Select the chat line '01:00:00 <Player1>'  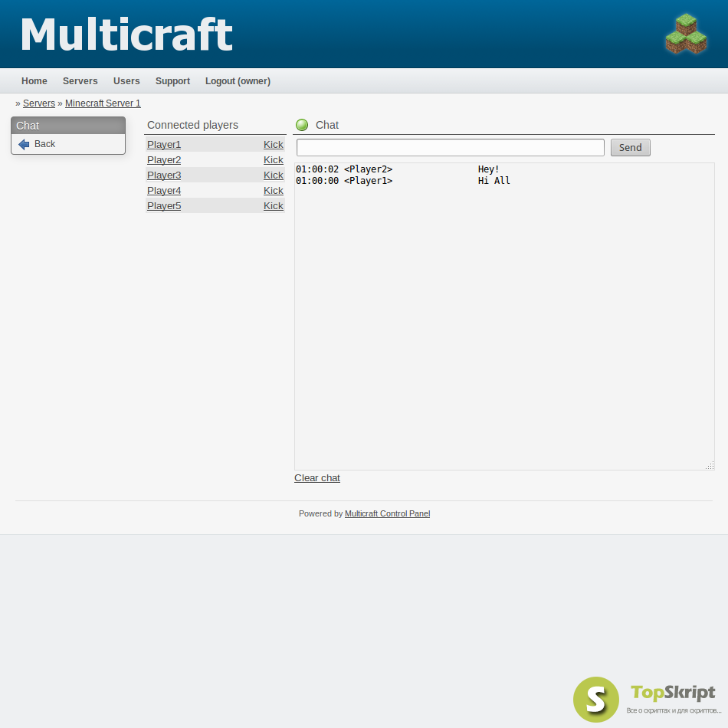(344, 181)
